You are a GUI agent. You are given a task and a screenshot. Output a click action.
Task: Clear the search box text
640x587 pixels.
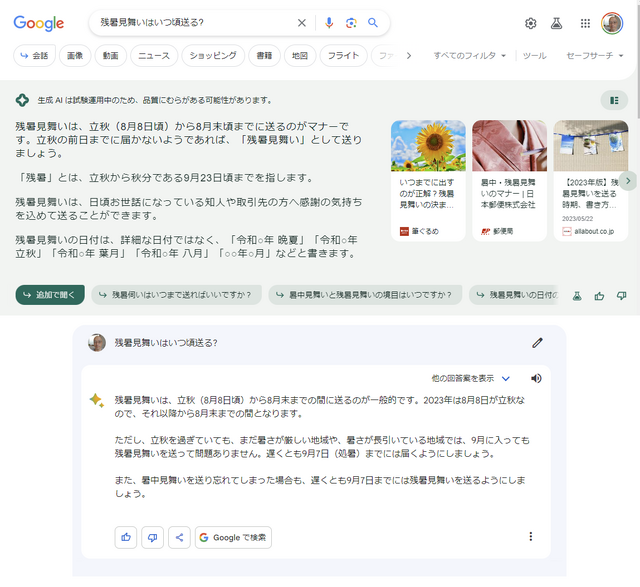[x=302, y=23]
